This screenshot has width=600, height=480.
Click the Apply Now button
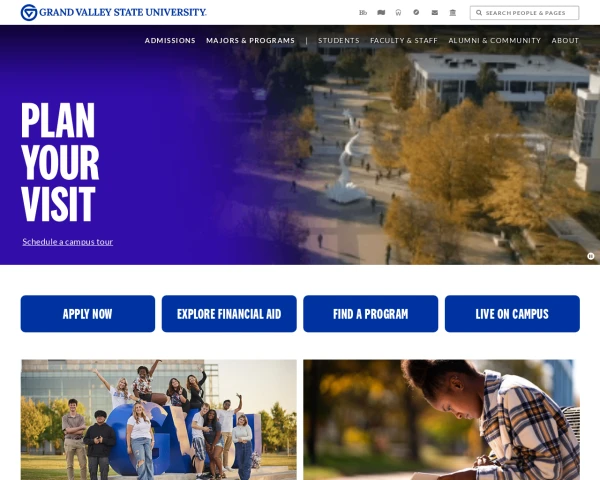click(x=88, y=314)
